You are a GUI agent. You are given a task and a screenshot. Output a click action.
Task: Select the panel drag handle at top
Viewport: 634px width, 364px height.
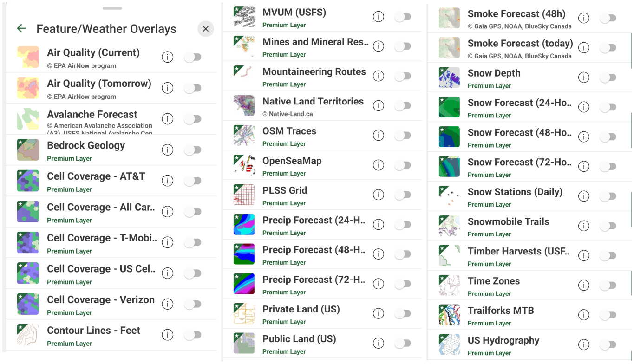click(x=112, y=8)
